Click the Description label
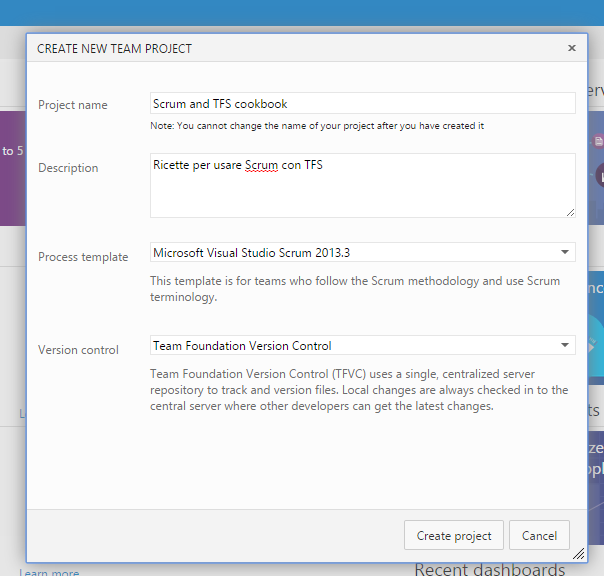Viewport: 604px width, 576px height. [x=68, y=168]
